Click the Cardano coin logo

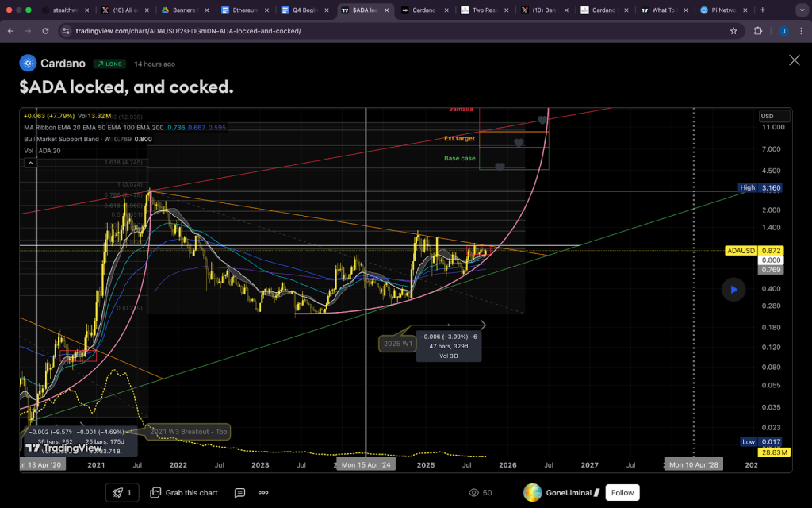28,63
